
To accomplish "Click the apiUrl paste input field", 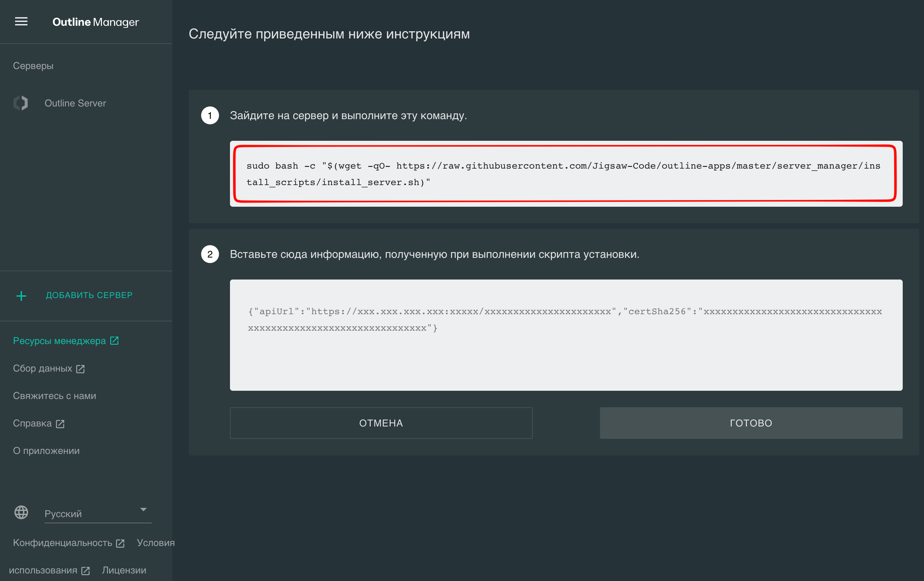I will (x=566, y=335).
